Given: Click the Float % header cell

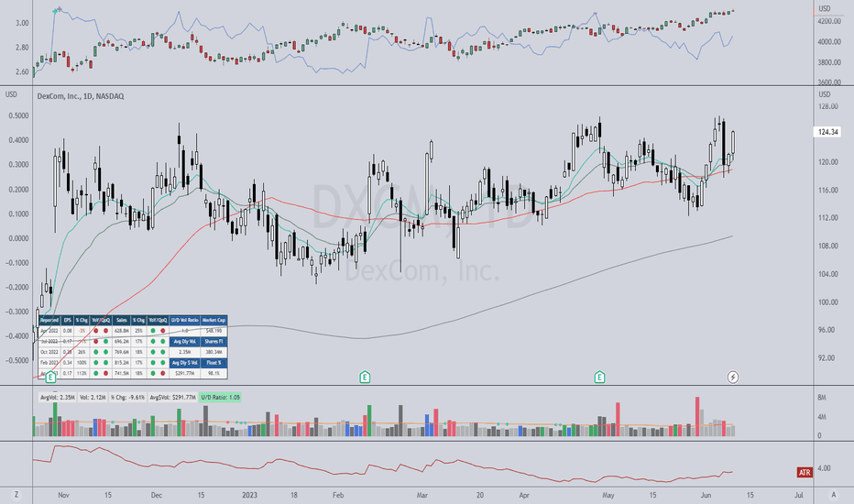Looking at the screenshot, I should [x=213, y=363].
